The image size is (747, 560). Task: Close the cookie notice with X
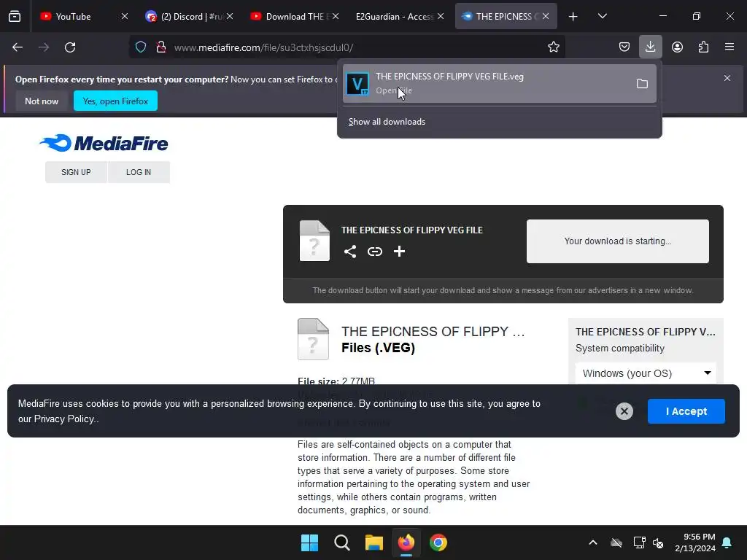coord(624,411)
